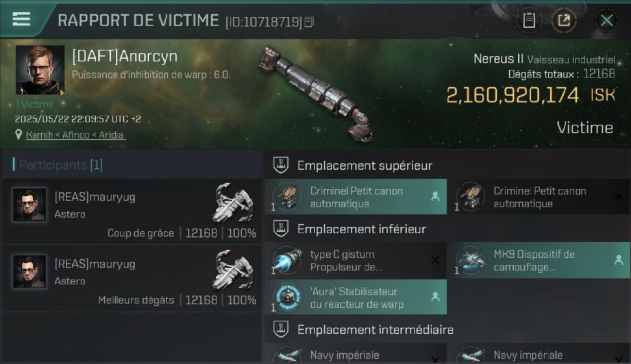Open the clipboard report icon
The height and width of the screenshot is (364, 631).
[x=529, y=20]
